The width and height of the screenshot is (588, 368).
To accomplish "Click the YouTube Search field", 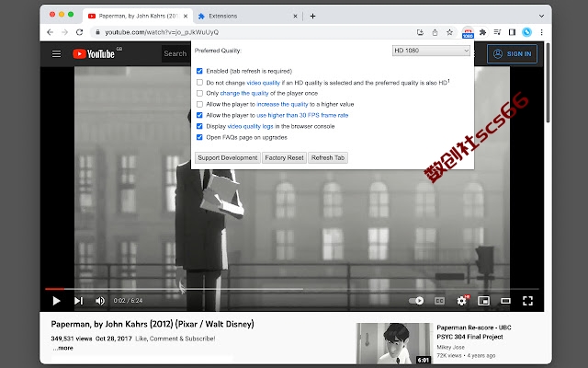I will [x=176, y=54].
